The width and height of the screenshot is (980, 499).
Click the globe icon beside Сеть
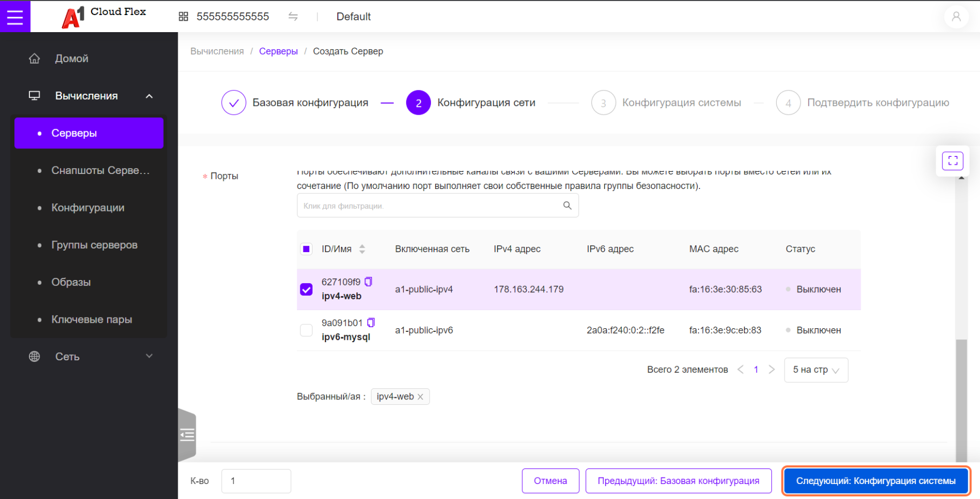click(x=34, y=357)
